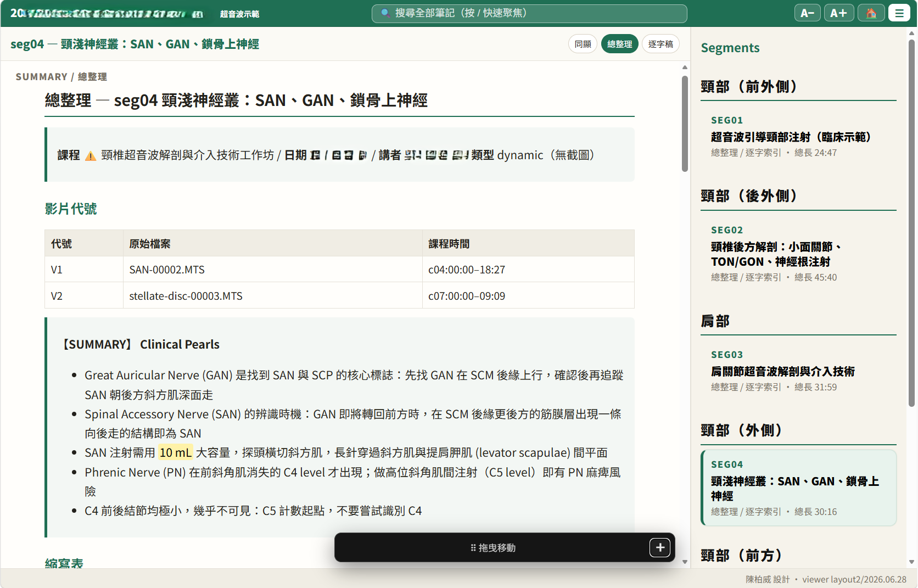
Task: Open the hamburger menu in the top bar
Action: tap(899, 13)
